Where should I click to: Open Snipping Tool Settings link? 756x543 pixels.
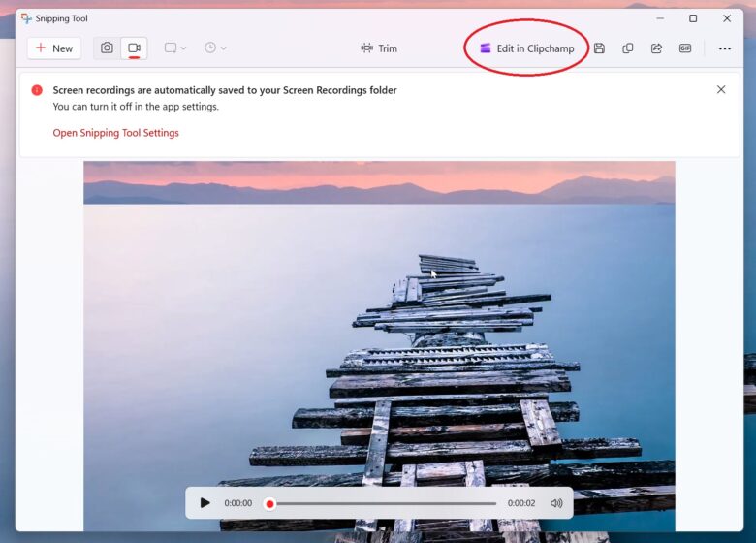click(x=115, y=133)
